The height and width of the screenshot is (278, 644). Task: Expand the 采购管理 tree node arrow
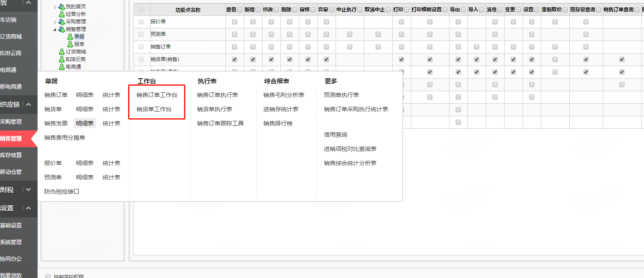(x=56, y=22)
